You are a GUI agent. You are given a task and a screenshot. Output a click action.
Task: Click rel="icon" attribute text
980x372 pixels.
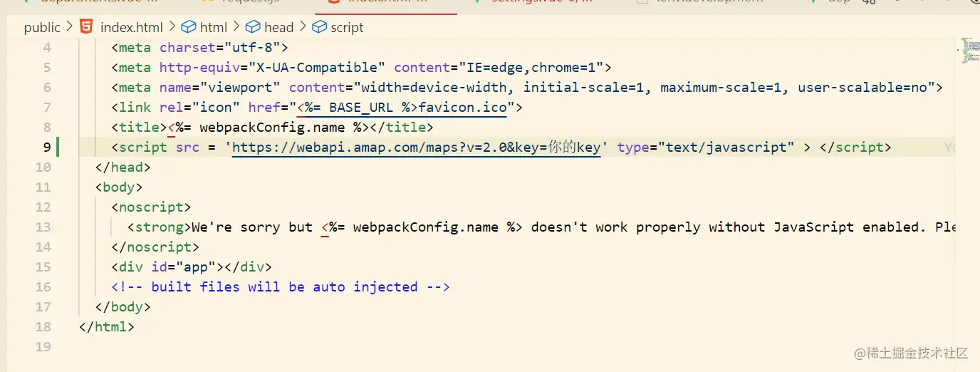tap(199, 108)
